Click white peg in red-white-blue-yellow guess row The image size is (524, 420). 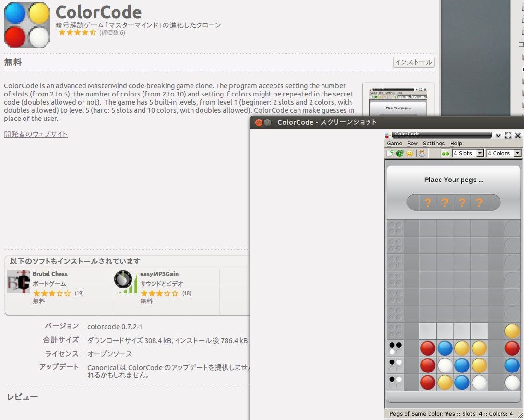[x=445, y=365]
